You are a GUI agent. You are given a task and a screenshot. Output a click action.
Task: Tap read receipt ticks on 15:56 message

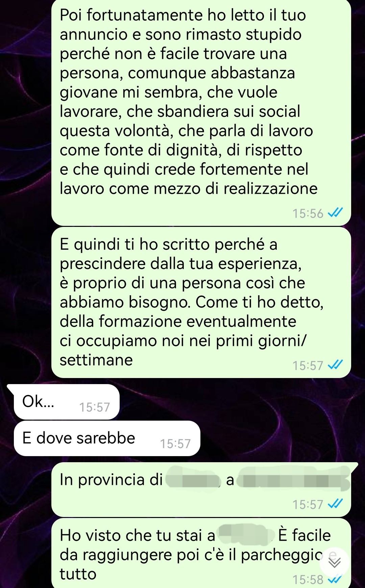pyautogui.click(x=336, y=213)
